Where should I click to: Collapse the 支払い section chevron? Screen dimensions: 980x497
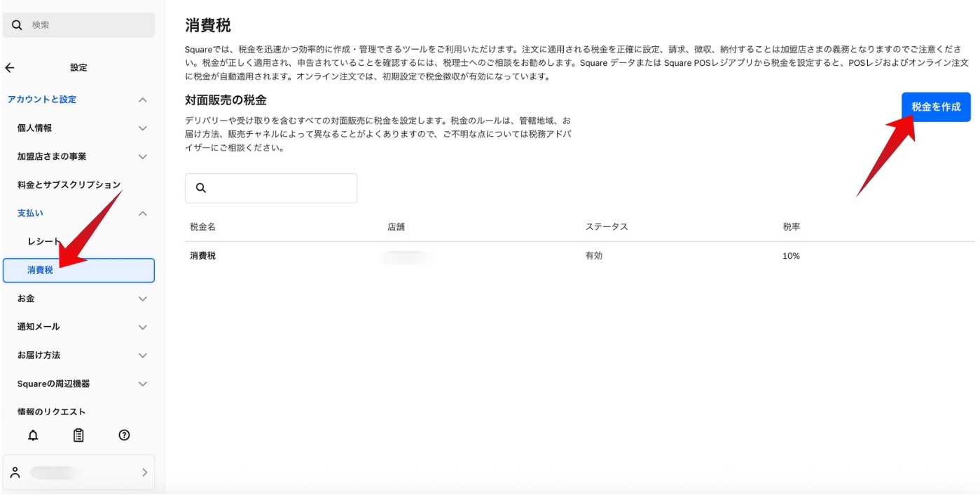(143, 214)
